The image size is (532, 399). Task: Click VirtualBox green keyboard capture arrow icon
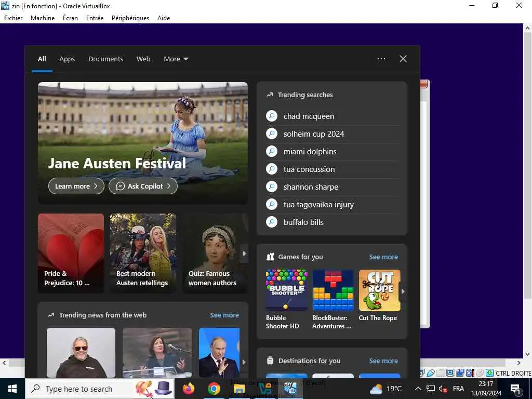(x=489, y=373)
